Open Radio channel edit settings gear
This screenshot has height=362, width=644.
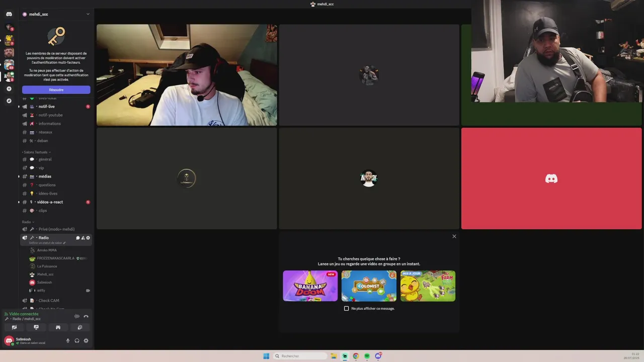coord(88,238)
